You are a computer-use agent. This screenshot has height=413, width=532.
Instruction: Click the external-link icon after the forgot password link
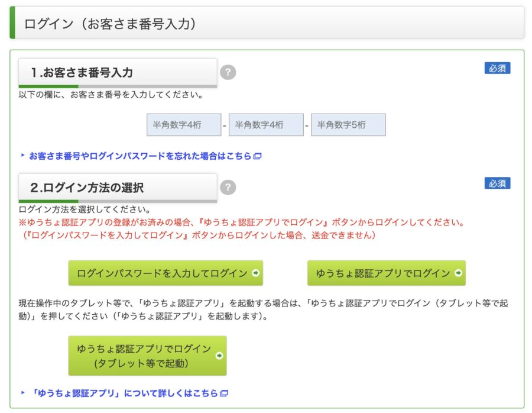tap(257, 157)
